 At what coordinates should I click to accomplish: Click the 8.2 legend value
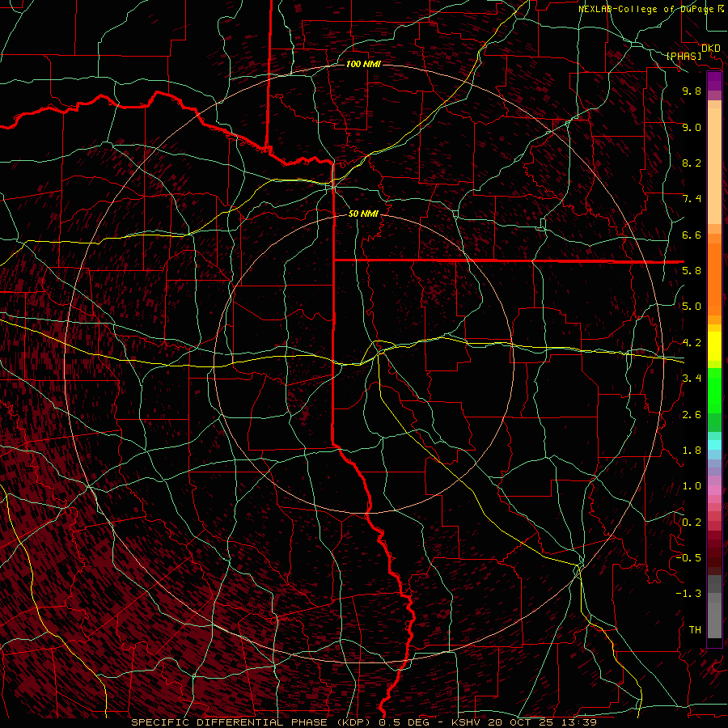[692, 163]
